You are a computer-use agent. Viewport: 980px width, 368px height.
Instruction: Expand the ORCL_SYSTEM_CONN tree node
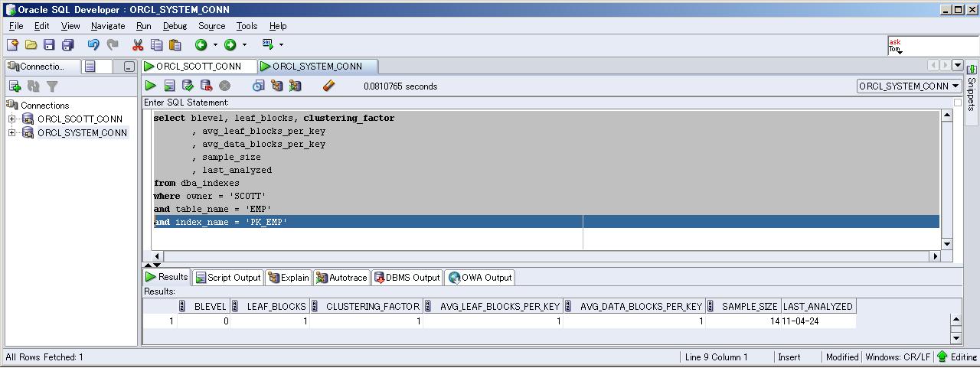tap(12, 132)
